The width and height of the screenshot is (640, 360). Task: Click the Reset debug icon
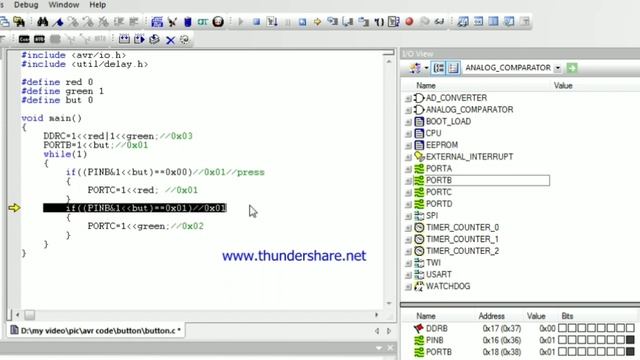coord(302,22)
